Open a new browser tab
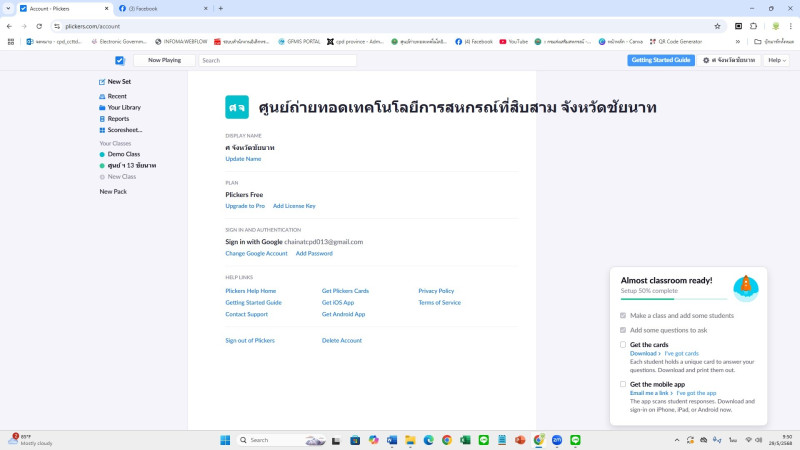 221,9
